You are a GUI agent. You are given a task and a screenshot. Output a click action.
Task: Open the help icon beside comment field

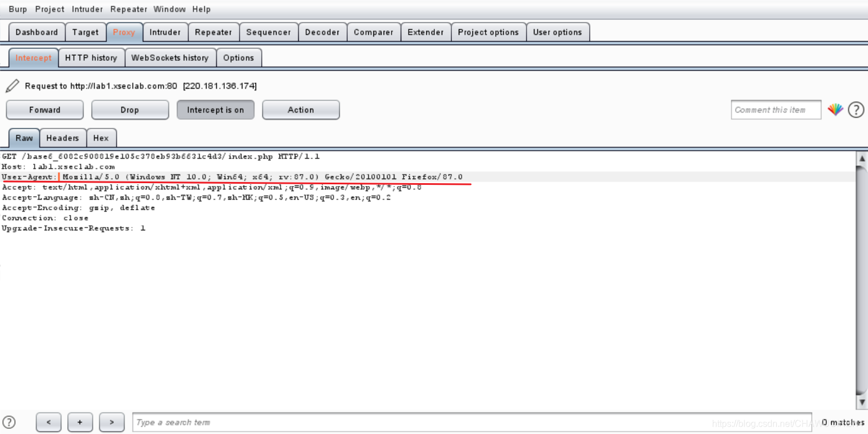click(x=856, y=110)
